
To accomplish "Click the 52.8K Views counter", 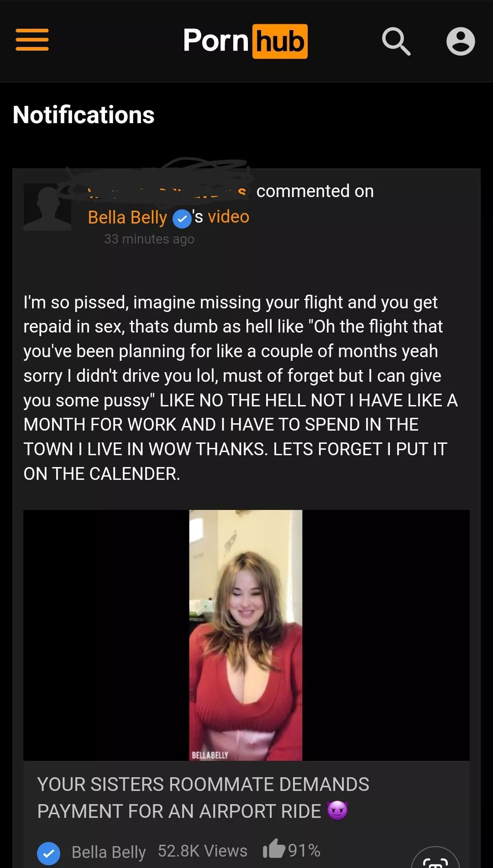I will click(203, 849).
